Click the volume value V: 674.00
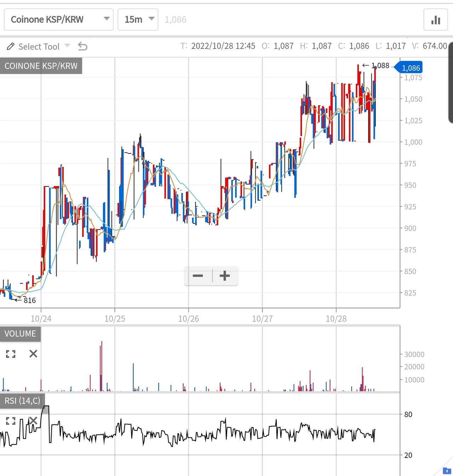This screenshot has width=453, height=476. (x=430, y=46)
